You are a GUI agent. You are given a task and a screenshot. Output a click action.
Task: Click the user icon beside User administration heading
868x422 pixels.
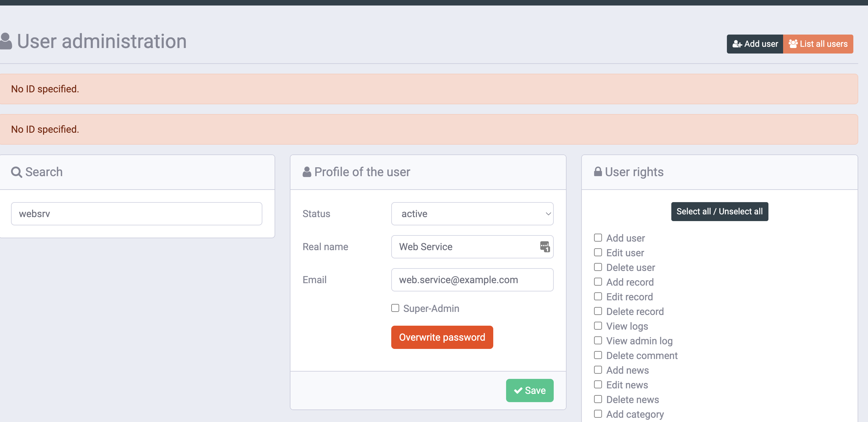6,42
